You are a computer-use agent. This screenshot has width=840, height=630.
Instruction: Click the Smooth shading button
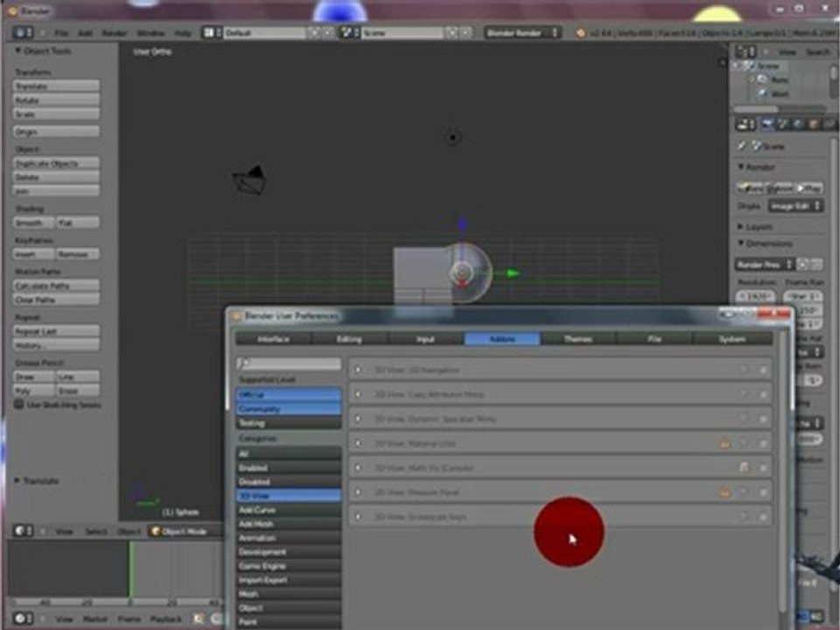click(x=34, y=222)
